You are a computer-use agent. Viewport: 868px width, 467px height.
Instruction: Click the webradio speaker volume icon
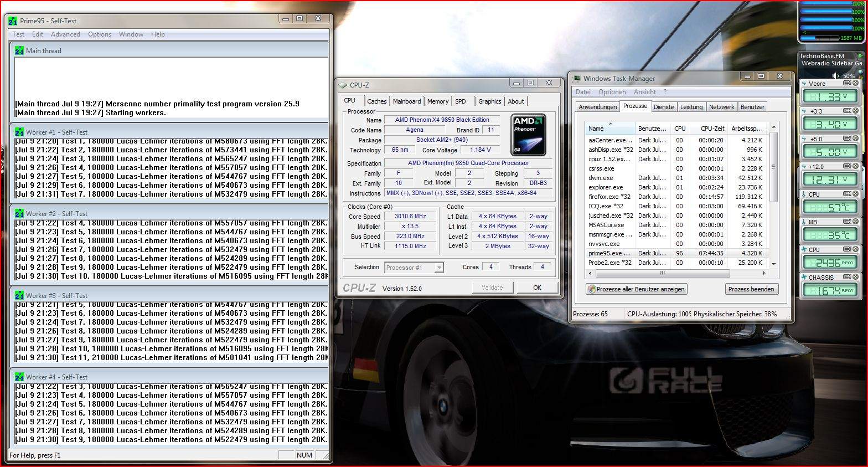(x=835, y=75)
